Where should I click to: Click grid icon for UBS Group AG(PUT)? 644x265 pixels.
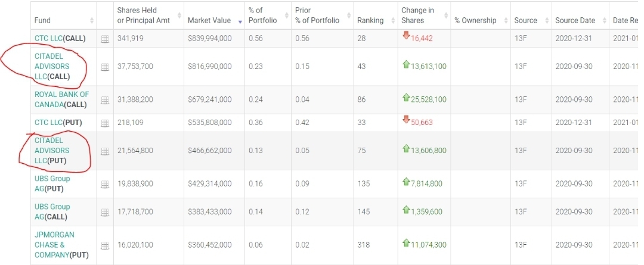(x=105, y=184)
